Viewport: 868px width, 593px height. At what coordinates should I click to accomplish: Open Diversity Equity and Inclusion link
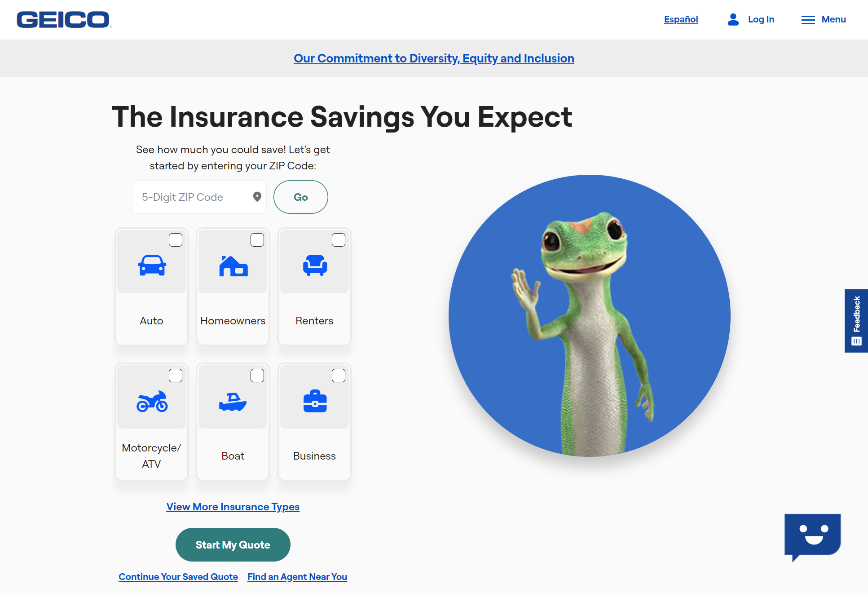(434, 58)
